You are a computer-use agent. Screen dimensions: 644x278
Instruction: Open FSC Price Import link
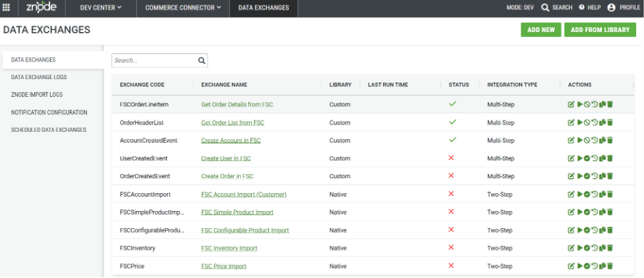(223, 266)
